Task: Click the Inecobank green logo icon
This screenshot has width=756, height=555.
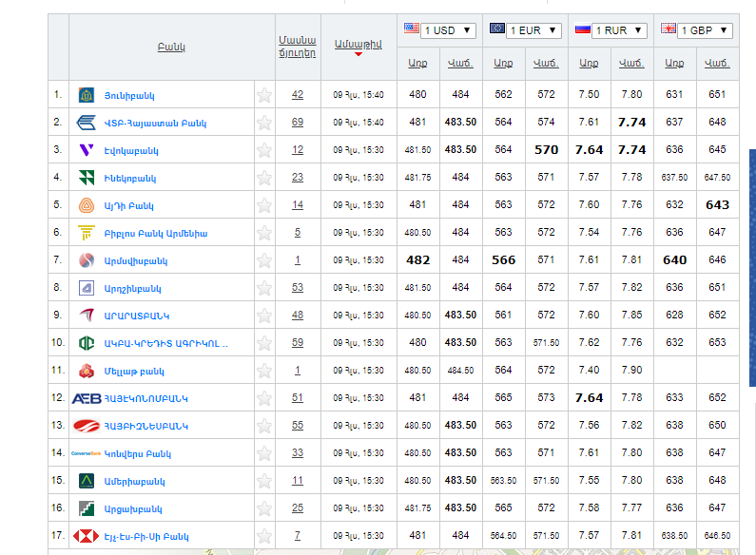Action: point(87,178)
